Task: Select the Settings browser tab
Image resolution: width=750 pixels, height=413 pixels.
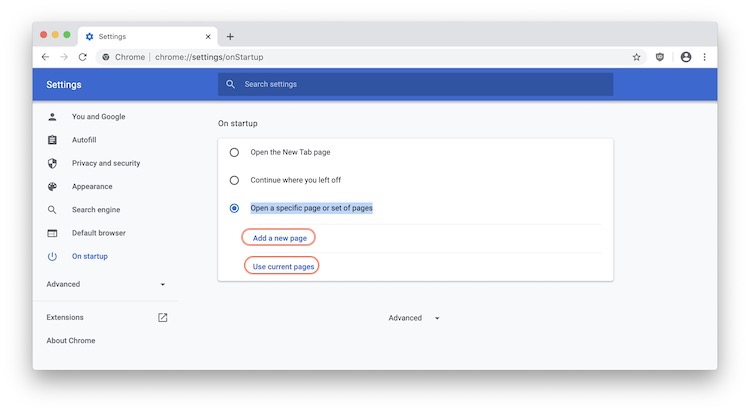Action: (x=147, y=36)
